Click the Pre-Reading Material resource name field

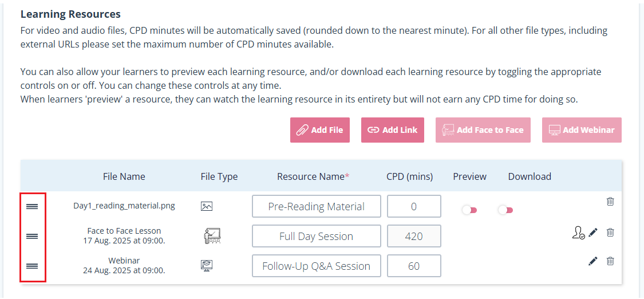coord(316,206)
